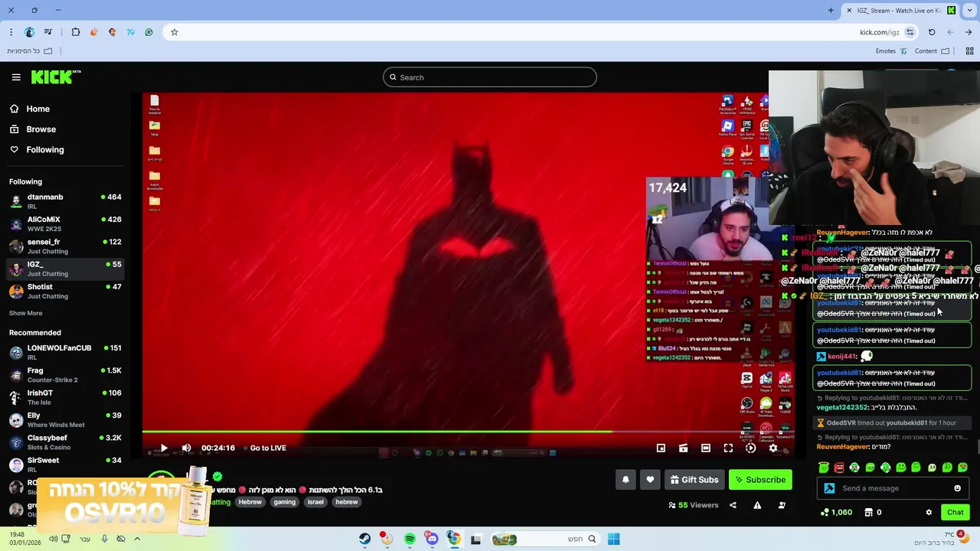Click the first quick emote in chat
This screenshot has height=551, width=980.
coord(824,468)
